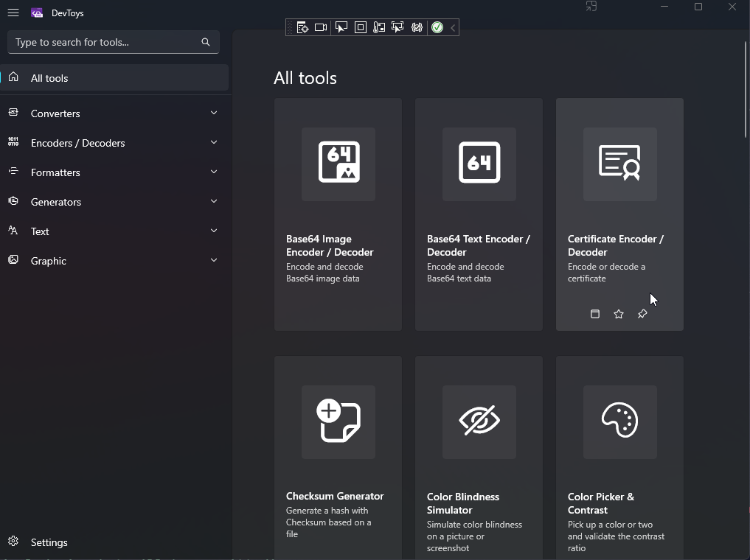750x560 pixels.
Task: Click the debug toolbar drag handle
Action: coord(290,27)
